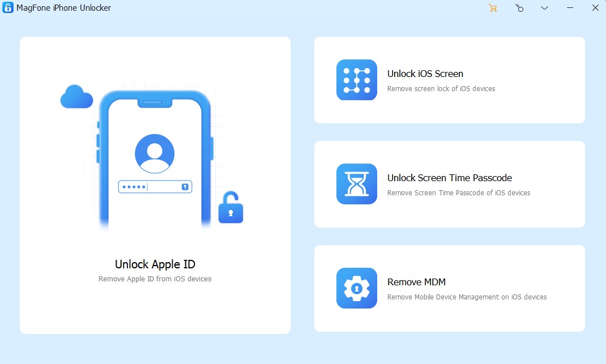Minimize the MagFone iPhone Unlocker window
This screenshot has width=606, height=364.
[569, 8]
